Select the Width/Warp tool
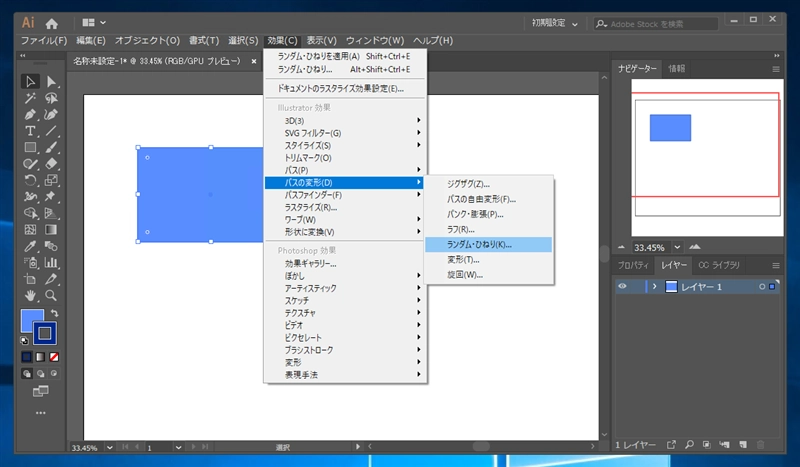The image size is (800, 467). (x=30, y=196)
